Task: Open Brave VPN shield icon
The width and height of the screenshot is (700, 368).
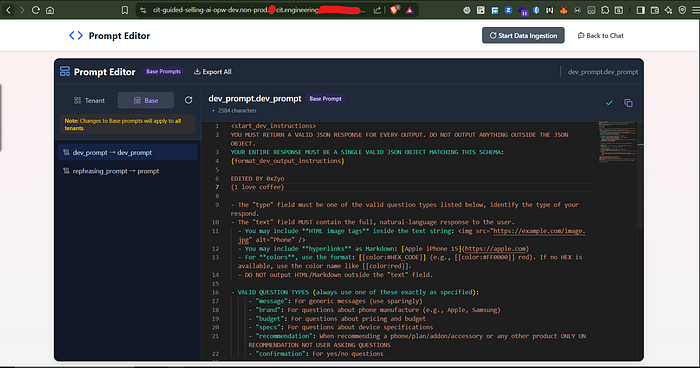Action: pos(682,10)
